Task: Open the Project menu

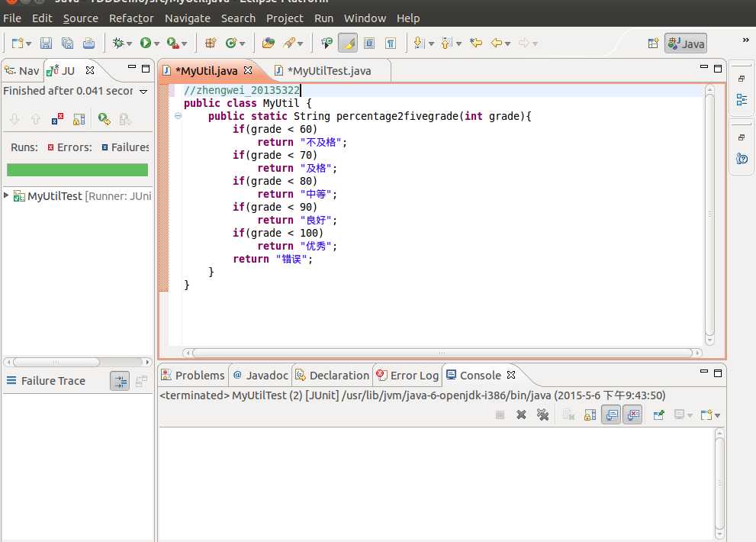Action: (285, 18)
